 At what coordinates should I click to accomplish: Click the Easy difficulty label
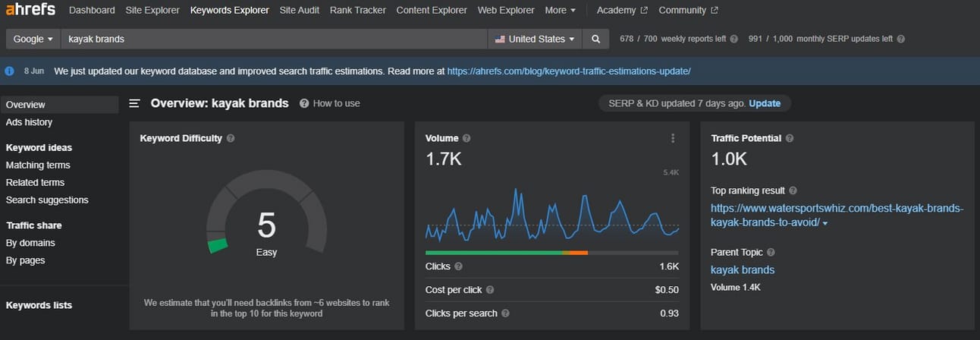pos(266,252)
